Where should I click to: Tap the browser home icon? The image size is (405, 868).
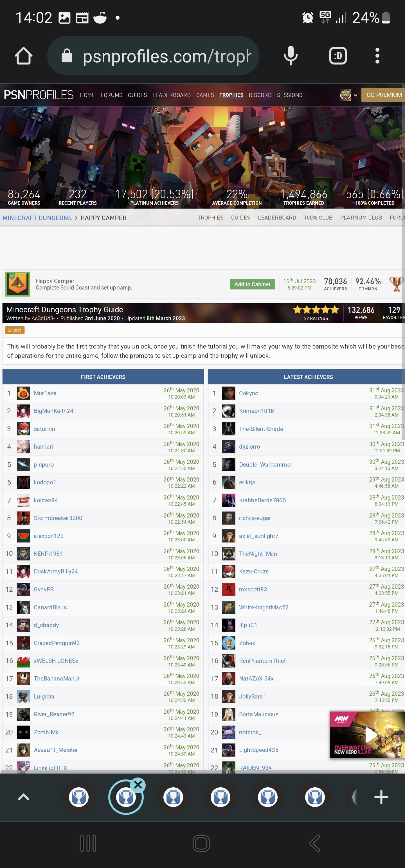click(x=23, y=56)
